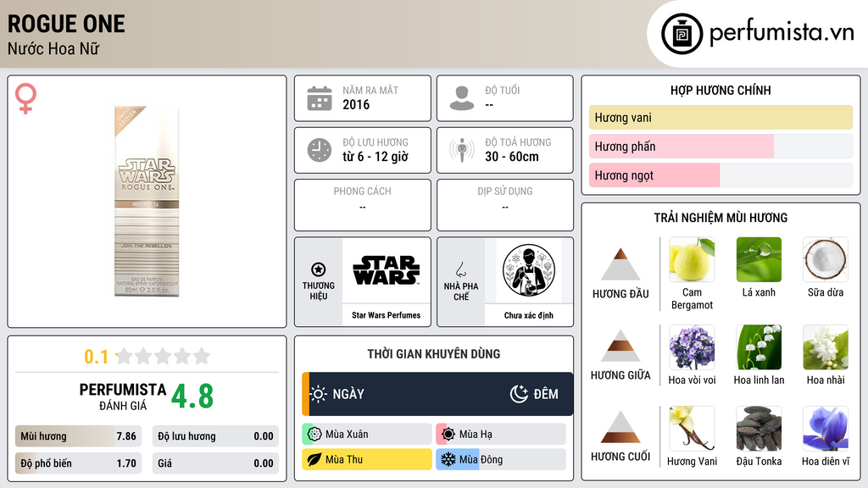
Task: Click the 'từ 6 - 12 giờ' longevity value
Action: (376, 157)
